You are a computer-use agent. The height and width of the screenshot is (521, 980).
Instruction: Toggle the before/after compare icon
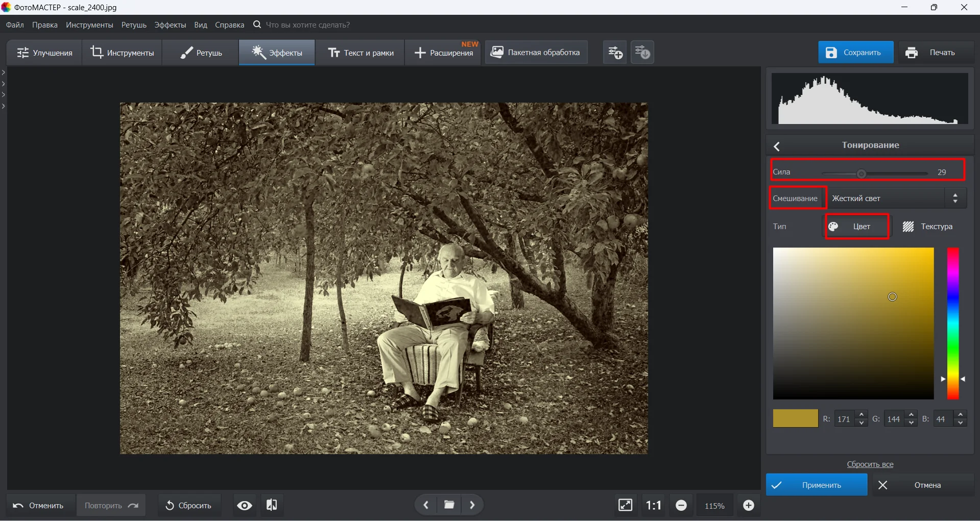(272, 505)
